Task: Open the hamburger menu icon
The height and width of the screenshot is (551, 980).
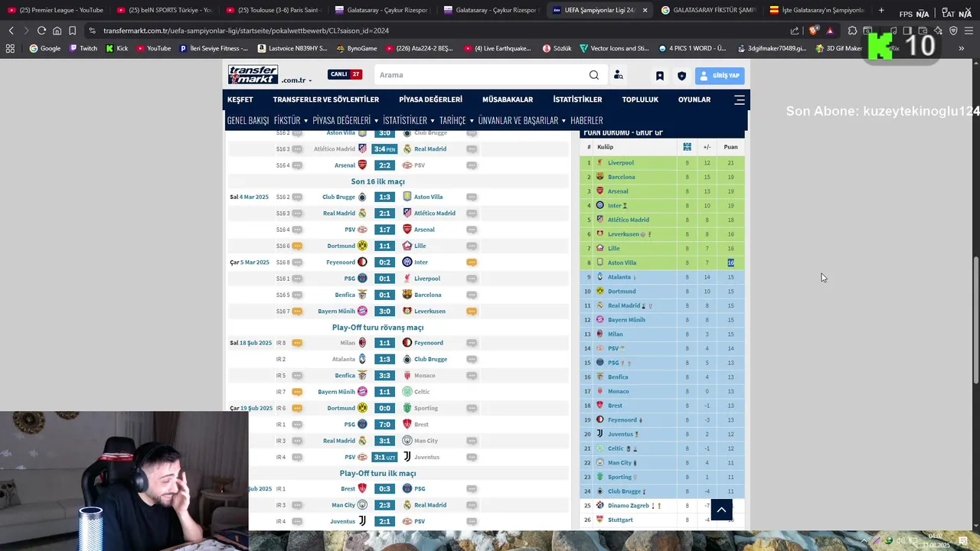Action: 739,99
